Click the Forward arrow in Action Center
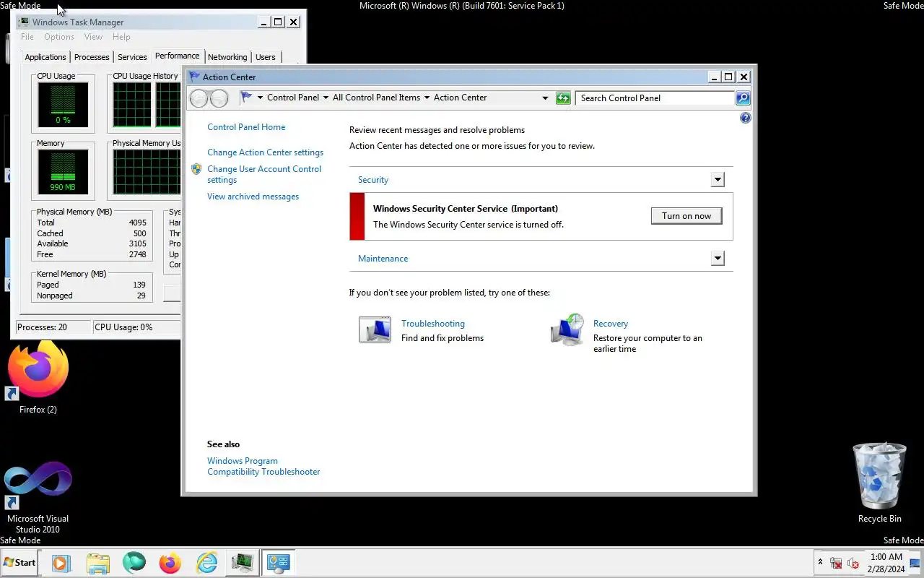 pos(219,98)
